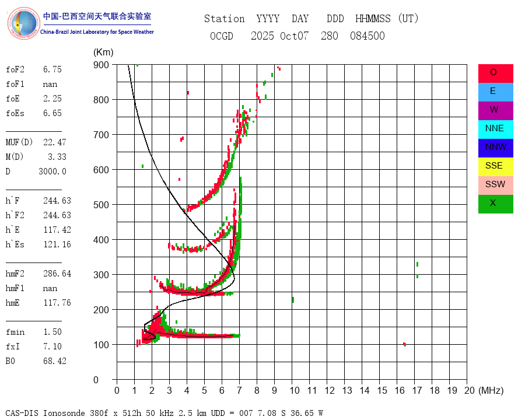Click the date 2025 Oct07
The width and height of the screenshot is (525, 420).
coord(279,36)
